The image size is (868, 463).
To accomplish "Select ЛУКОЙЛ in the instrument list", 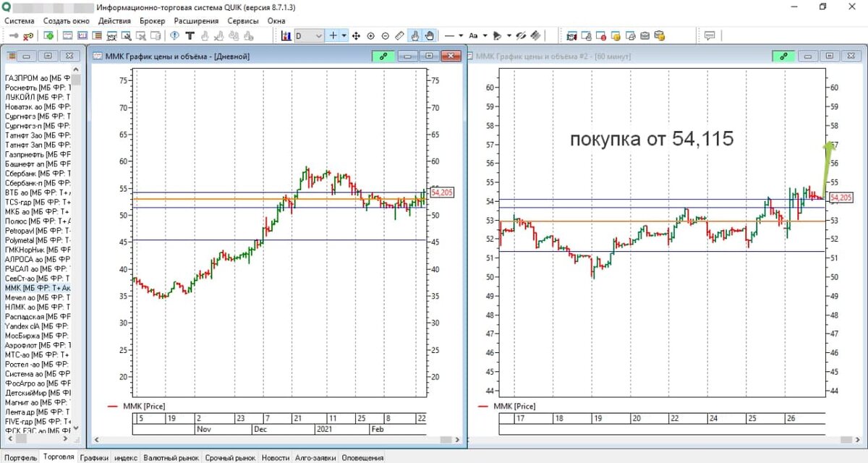I will 38,96.
